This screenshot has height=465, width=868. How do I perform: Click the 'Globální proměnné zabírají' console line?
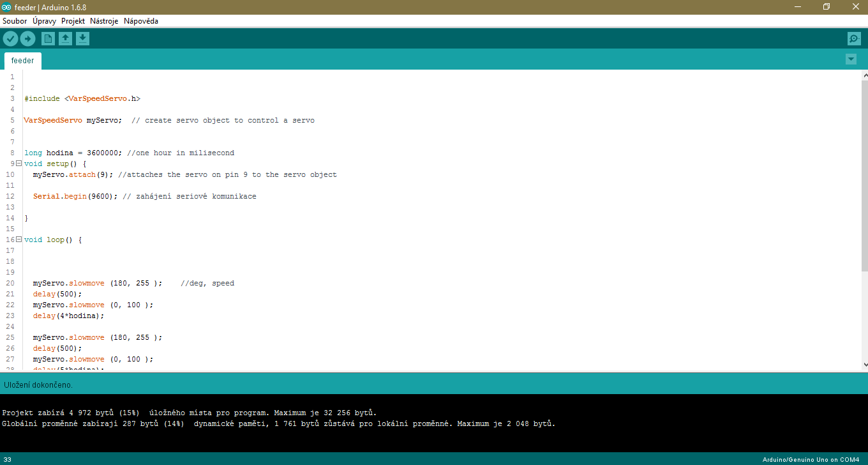click(x=279, y=423)
